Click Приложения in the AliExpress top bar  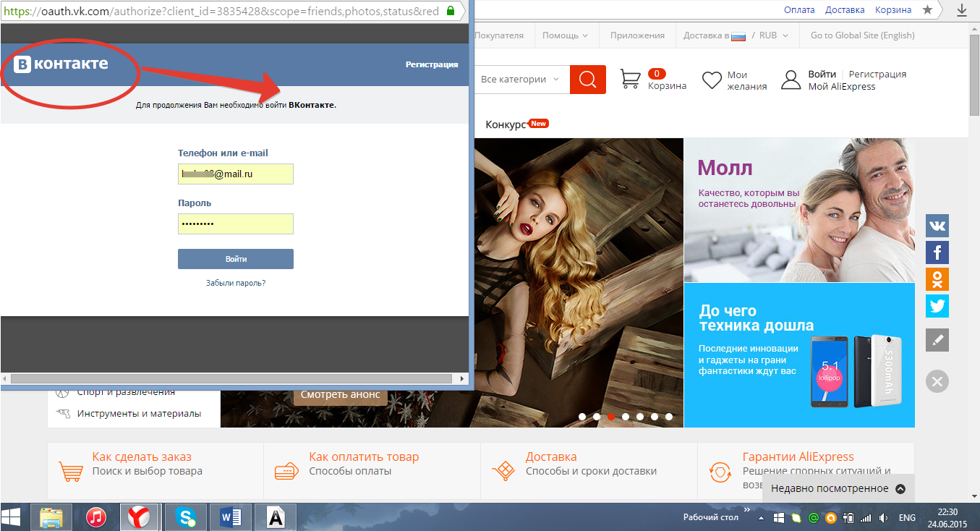(x=637, y=35)
